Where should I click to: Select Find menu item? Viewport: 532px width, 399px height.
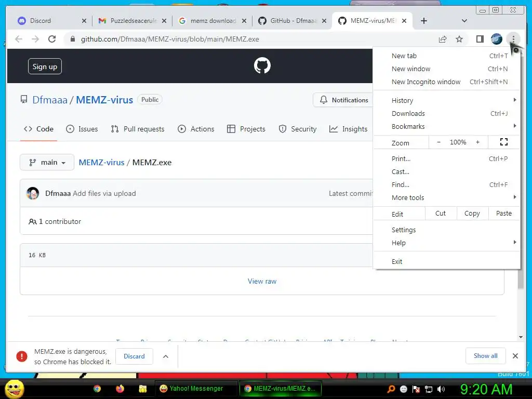446,184
